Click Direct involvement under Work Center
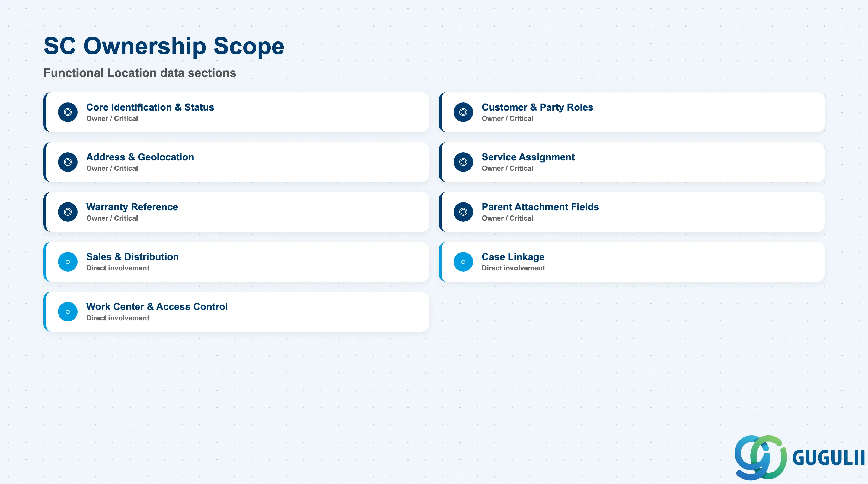This screenshot has width=868, height=484. [118, 318]
